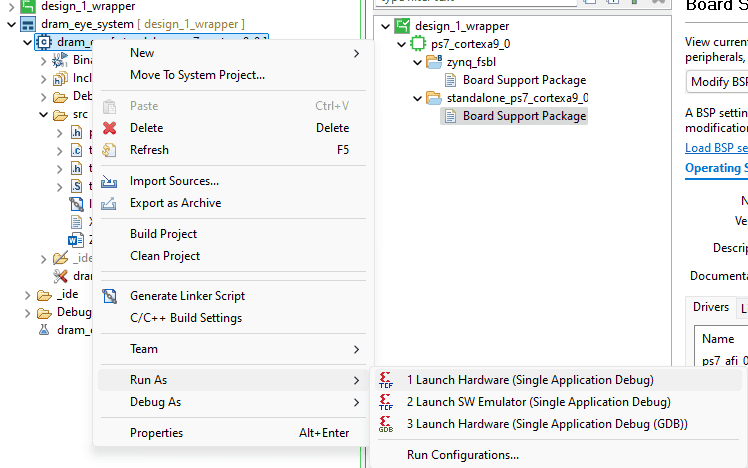
Task: Collapse the dram_eye_system project node
Action: (x=10, y=24)
